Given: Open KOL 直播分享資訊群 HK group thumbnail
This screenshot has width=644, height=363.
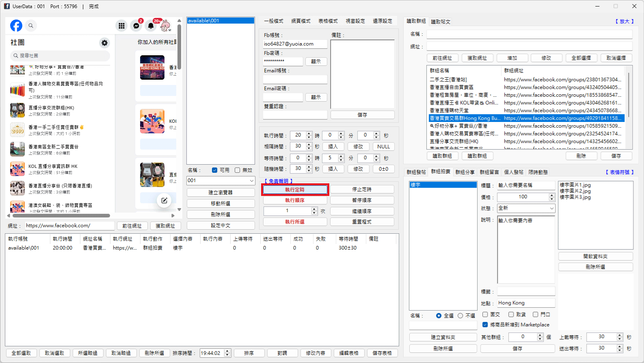Looking at the screenshot, I should tap(17, 169).
